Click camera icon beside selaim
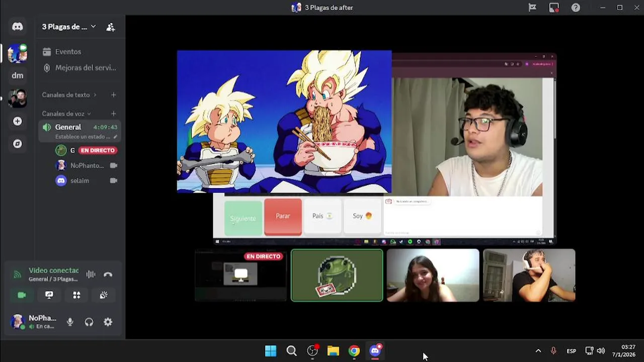The width and height of the screenshot is (644, 362). (x=114, y=180)
